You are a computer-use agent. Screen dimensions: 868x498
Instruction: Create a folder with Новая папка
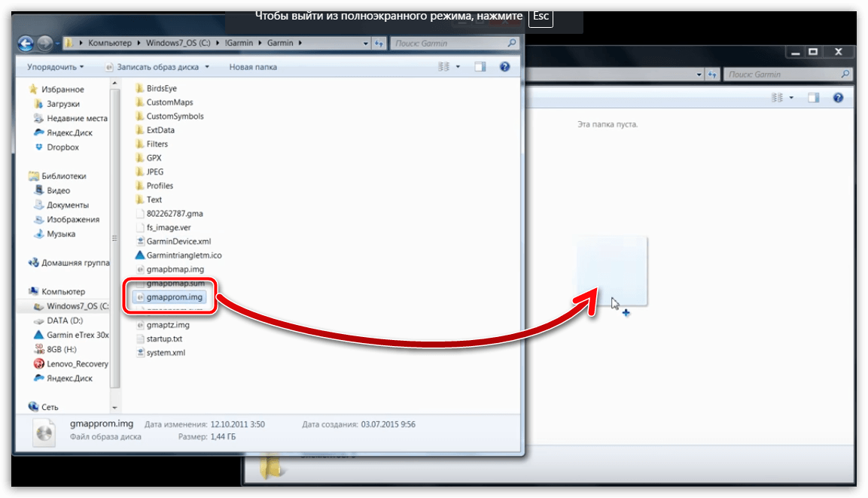point(253,67)
